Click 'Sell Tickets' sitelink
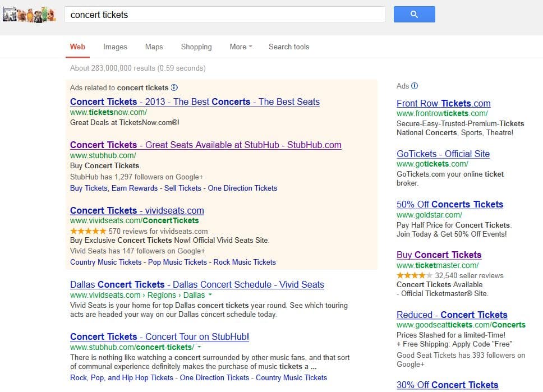543x392 pixels. 182,188
